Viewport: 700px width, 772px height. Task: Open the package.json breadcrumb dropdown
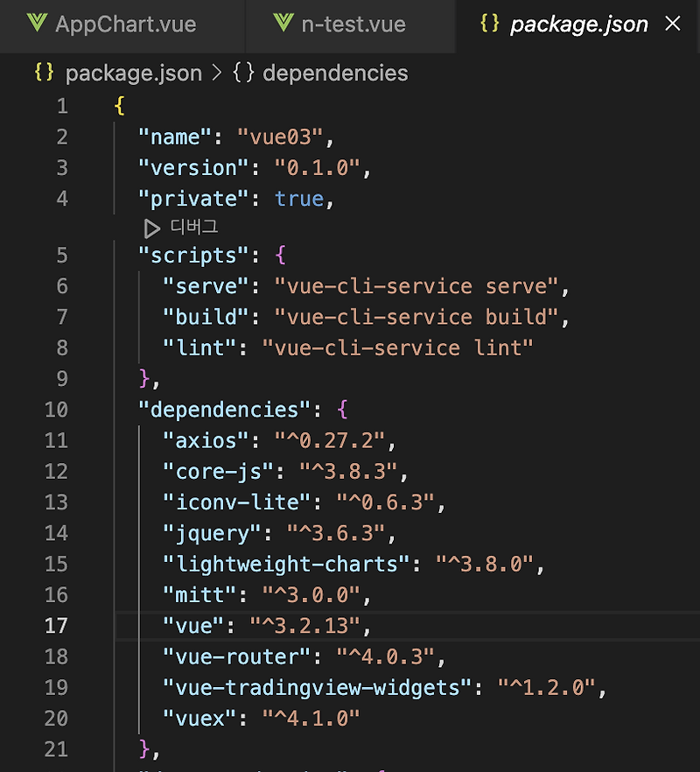[x=133, y=74]
